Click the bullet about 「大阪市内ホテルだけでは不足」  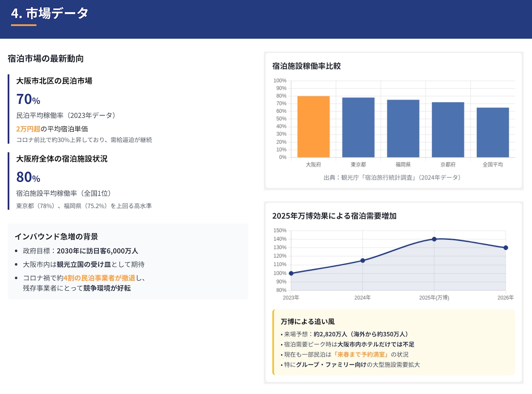348,344
